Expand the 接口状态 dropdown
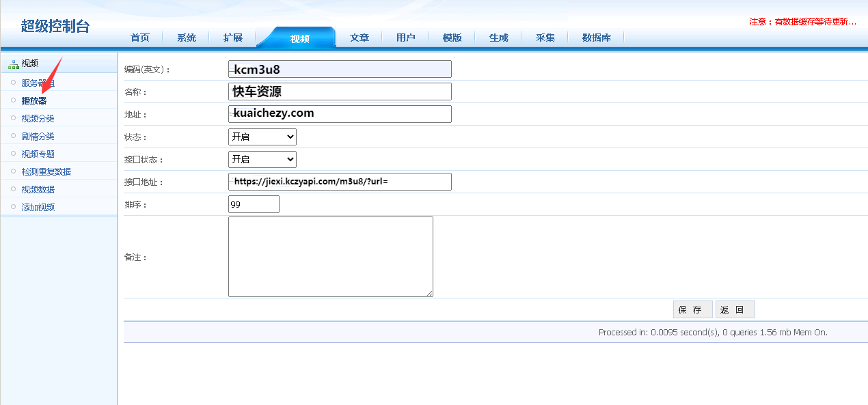The image size is (868, 405). [262, 159]
